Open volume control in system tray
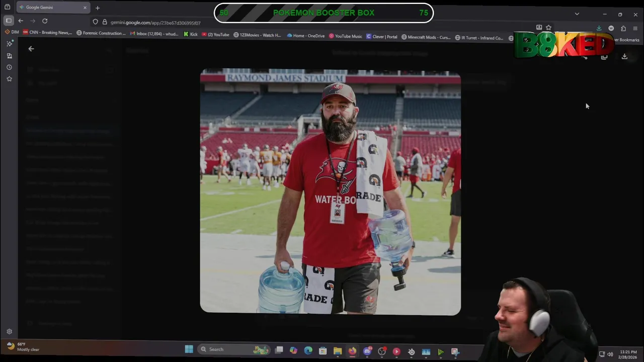Viewport: 644px width, 362px height. coord(610,354)
